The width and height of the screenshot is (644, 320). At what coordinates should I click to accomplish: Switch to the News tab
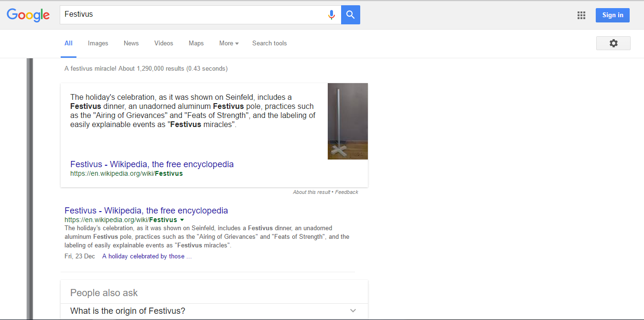(x=131, y=43)
